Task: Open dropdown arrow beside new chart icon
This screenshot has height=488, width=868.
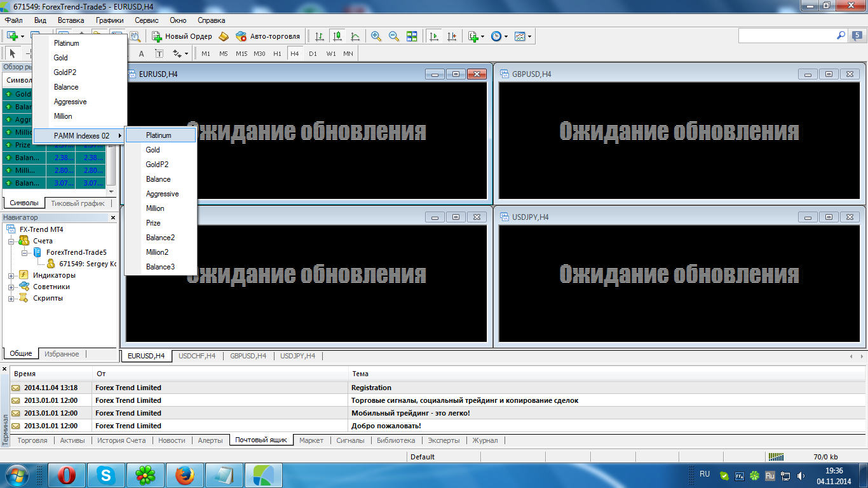Action: pos(22,36)
